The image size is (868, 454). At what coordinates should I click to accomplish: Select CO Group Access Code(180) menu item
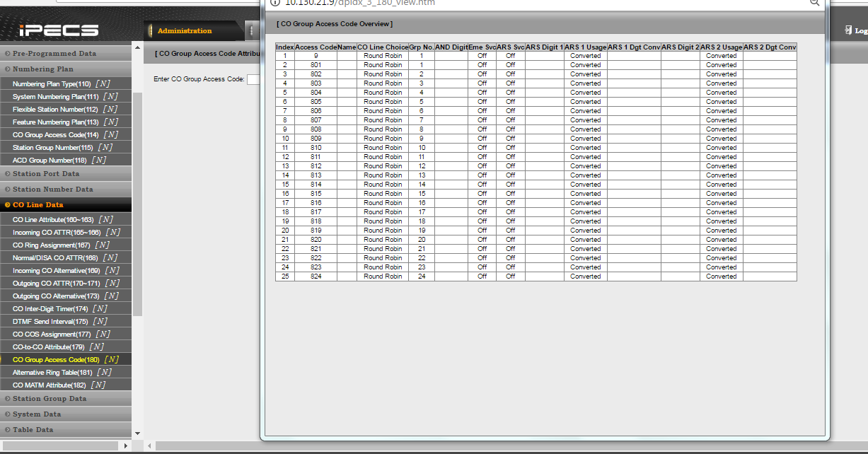(56, 360)
